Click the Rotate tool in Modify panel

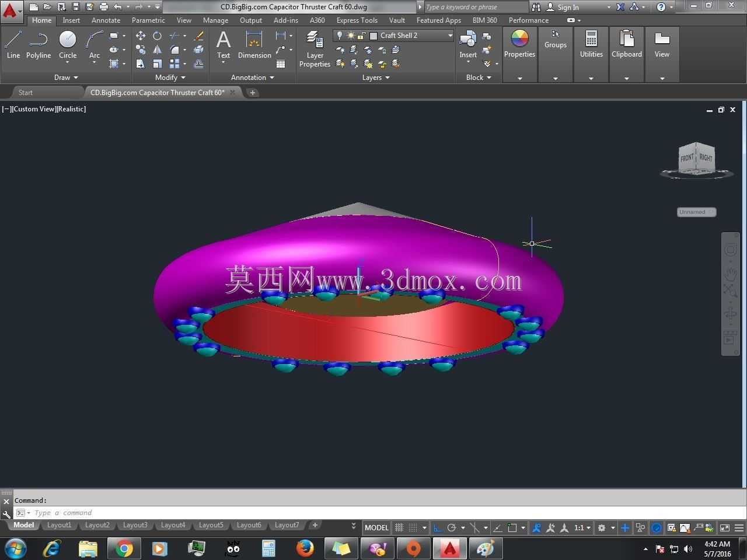[x=157, y=36]
